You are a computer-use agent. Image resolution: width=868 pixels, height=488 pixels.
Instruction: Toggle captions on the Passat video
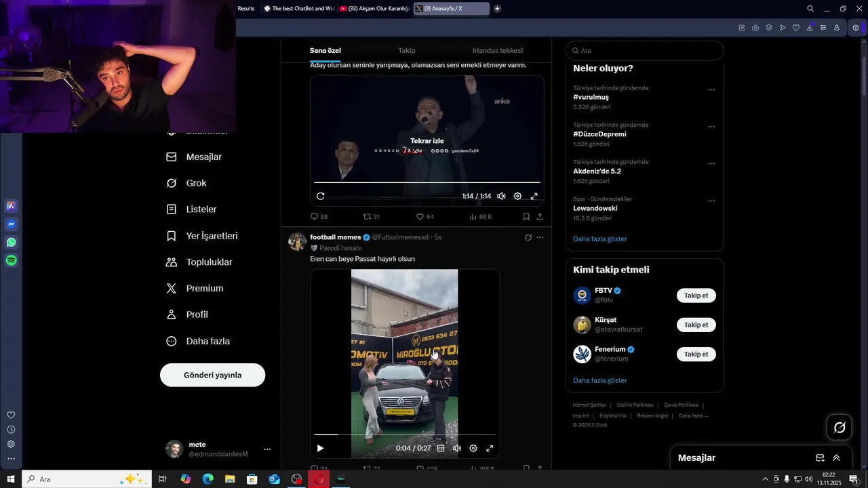pos(441,448)
